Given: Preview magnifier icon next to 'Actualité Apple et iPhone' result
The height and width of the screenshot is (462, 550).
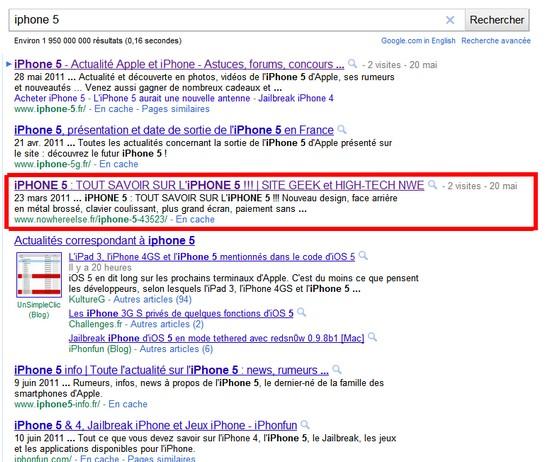Looking at the screenshot, I should 352,63.
